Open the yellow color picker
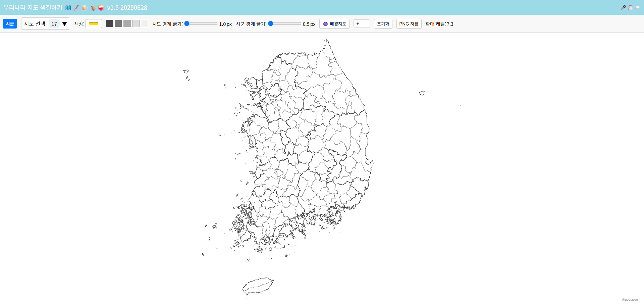Screen dimensions: 644x305 click(x=94, y=24)
